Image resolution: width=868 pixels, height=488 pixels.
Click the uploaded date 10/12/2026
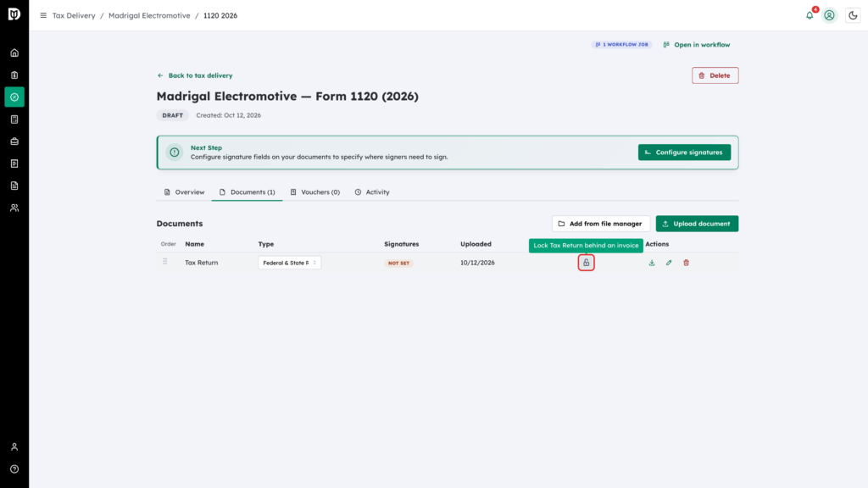[477, 263]
